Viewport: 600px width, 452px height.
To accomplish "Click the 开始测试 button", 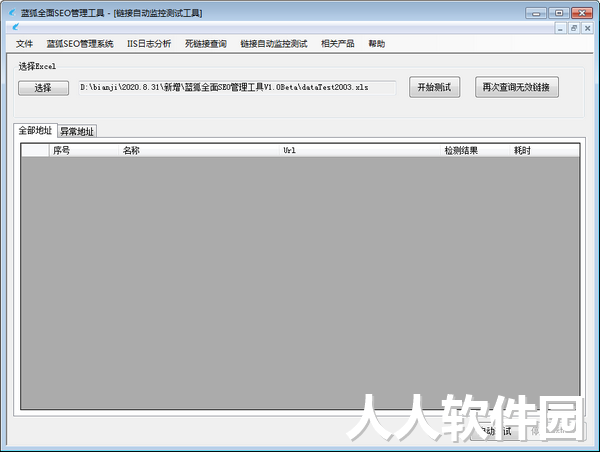I will coord(434,87).
